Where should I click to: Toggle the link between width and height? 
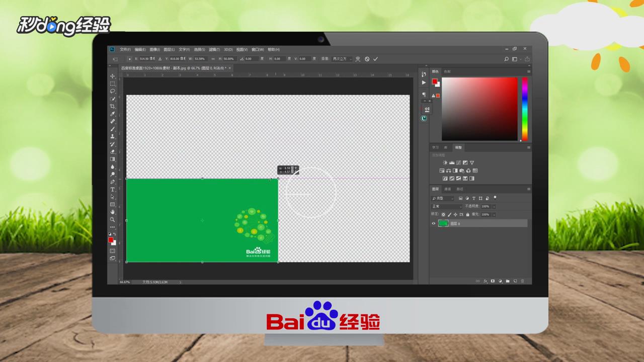[213, 59]
